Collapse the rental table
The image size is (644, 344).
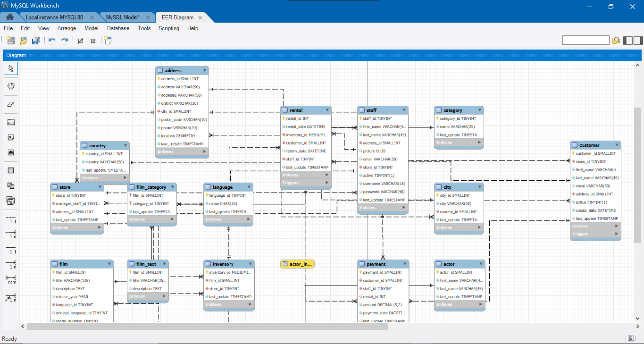(x=327, y=110)
